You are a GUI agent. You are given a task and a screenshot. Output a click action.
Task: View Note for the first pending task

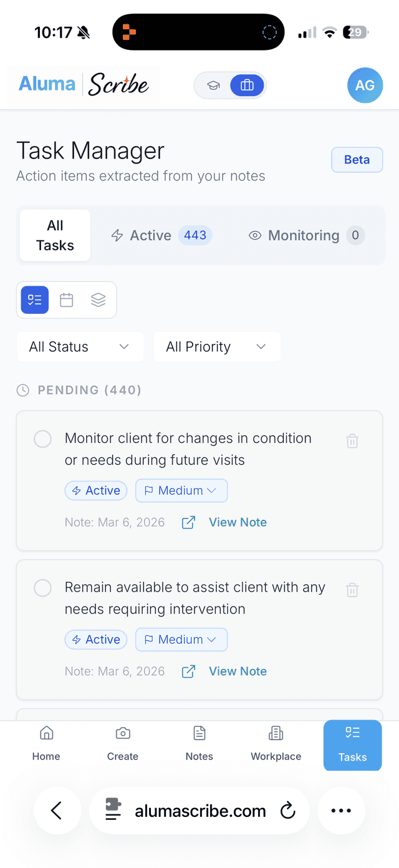point(238,522)
